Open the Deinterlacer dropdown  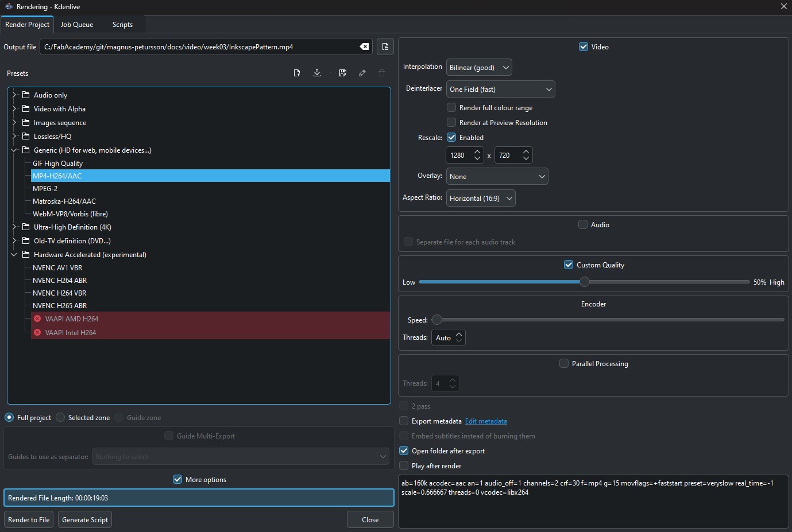tap(501, 89)
